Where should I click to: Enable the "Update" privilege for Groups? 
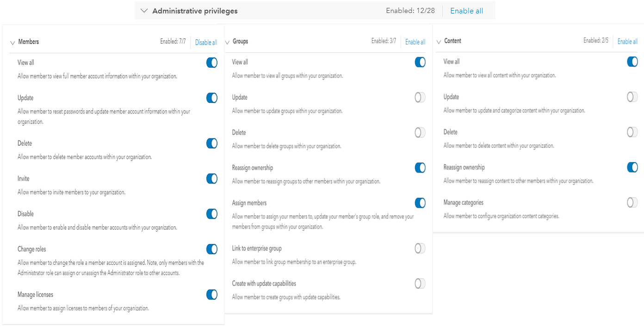coord(420,97)
